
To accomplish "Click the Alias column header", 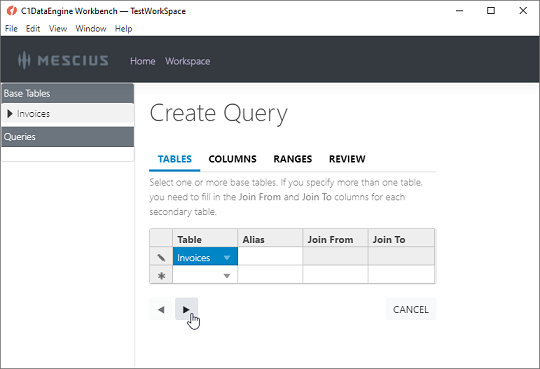I will (270, 238).
